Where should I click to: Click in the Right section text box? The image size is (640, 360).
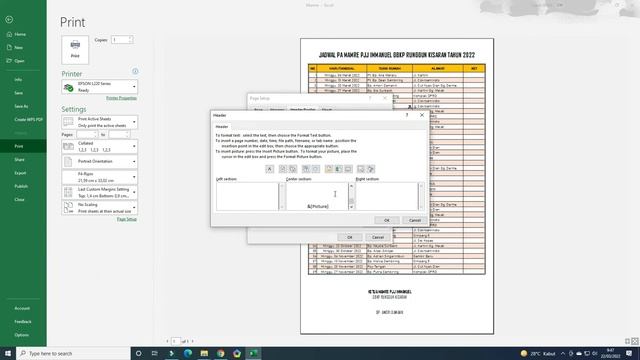click(387, 196)
